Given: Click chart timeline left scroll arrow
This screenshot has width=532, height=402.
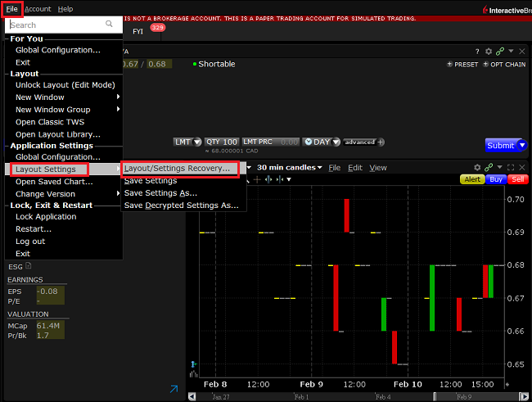Looking at the screenshot, I should [x=192, y=396].
